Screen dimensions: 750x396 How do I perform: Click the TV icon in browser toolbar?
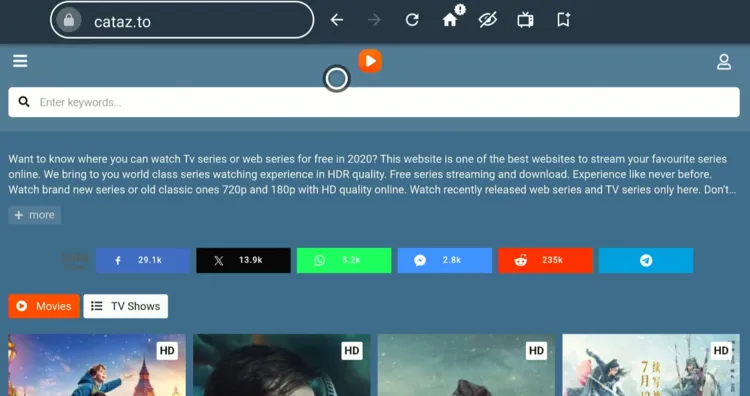click(x=525, y=20)
